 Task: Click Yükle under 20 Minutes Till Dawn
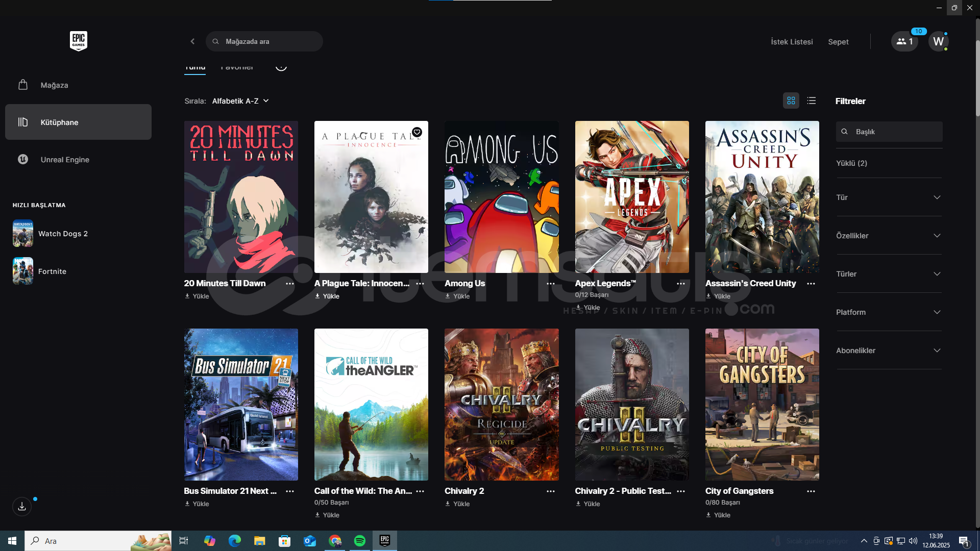(197, 296)
